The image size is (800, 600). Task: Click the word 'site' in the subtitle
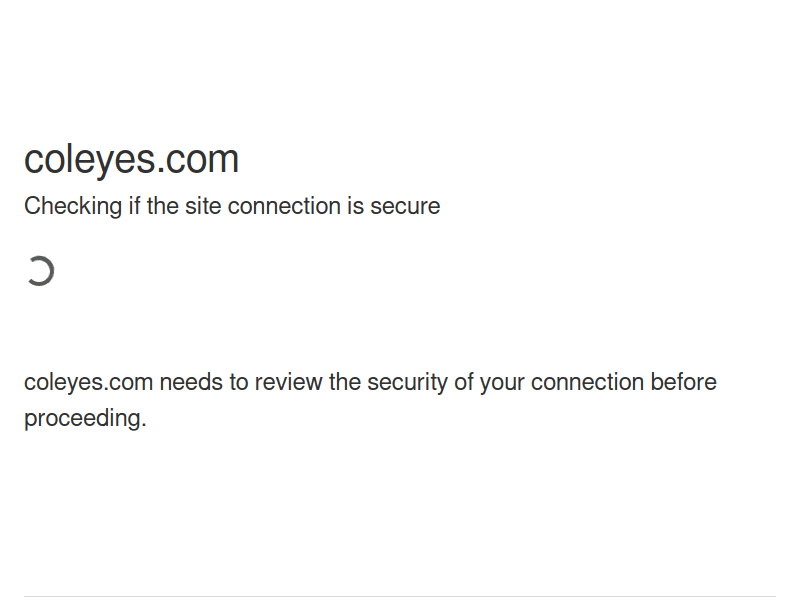(x=203, y=206)
